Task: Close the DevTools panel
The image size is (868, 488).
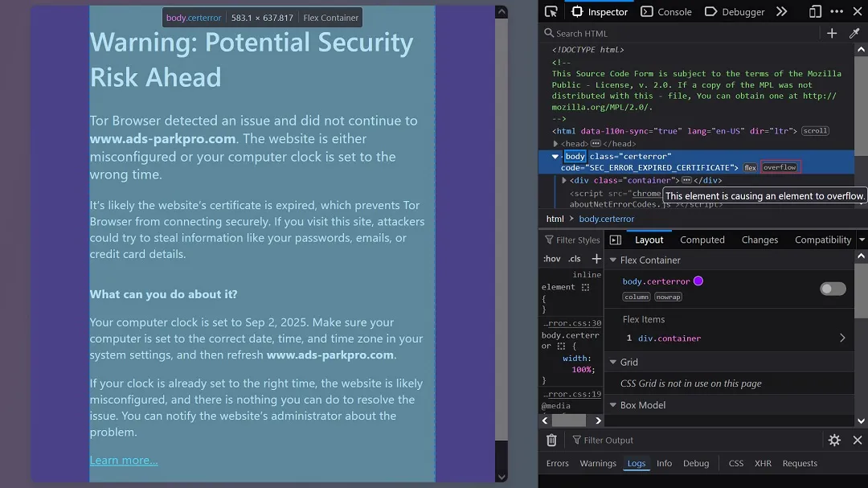Action: pos(858,11)
